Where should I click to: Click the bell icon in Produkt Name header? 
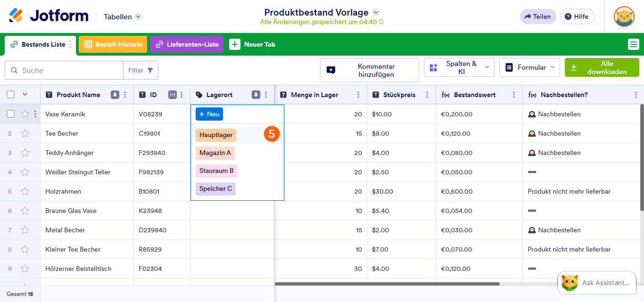(115, 95)
